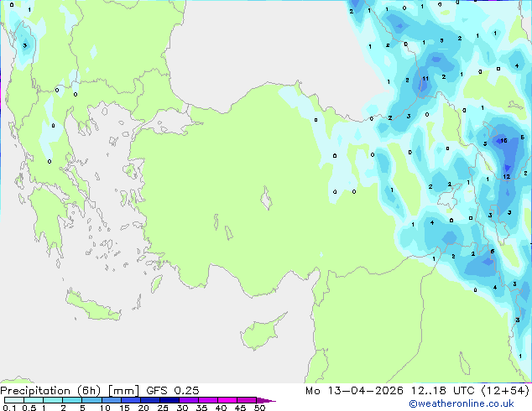Screen dimensions: 532x411
Task: Click the 'Mo 13-04-2026 12..18 UTC (12+54)' timestamp
Action: [417, 391]
